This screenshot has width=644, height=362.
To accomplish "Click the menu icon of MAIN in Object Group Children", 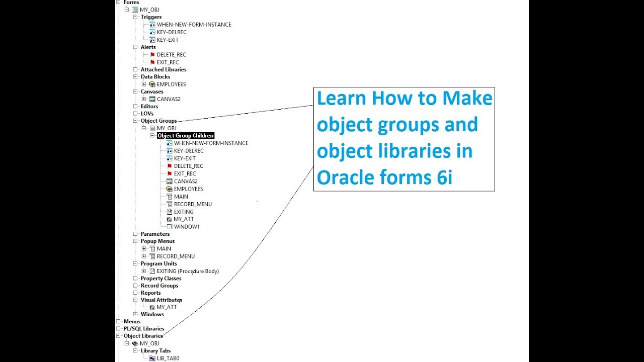I will click(170, 197).
